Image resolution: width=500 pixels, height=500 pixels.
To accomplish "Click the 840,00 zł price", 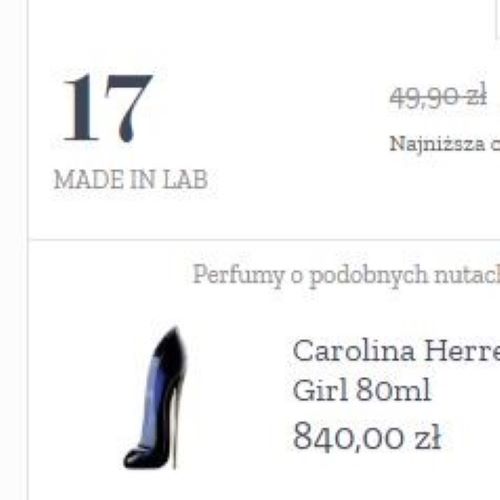I will coord(367,436).
